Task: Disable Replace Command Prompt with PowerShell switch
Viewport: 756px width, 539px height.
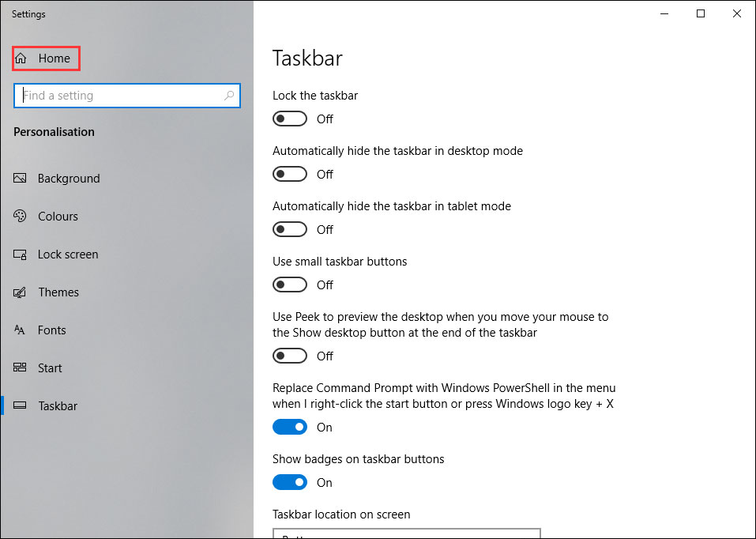Action: pos(290,427)
